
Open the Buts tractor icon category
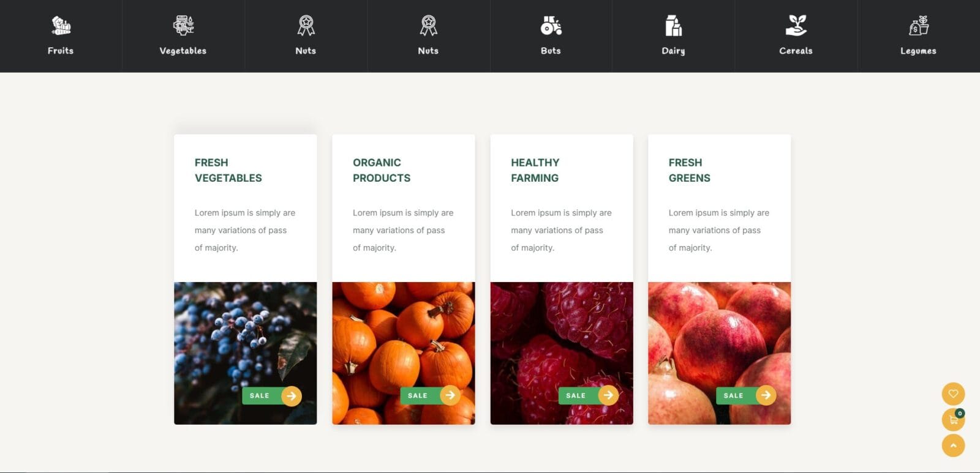click(551, 26)
